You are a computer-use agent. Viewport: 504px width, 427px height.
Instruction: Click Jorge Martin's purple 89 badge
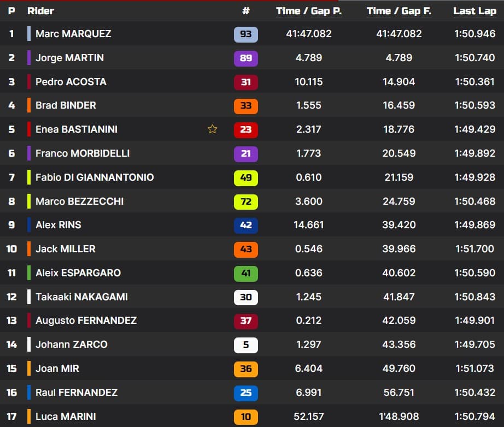[245, 58]
